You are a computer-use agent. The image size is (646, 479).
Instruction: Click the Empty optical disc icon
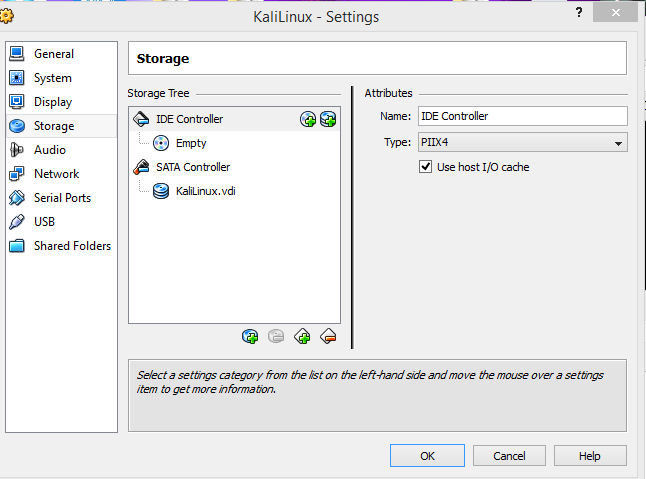[x=161, y=143]
